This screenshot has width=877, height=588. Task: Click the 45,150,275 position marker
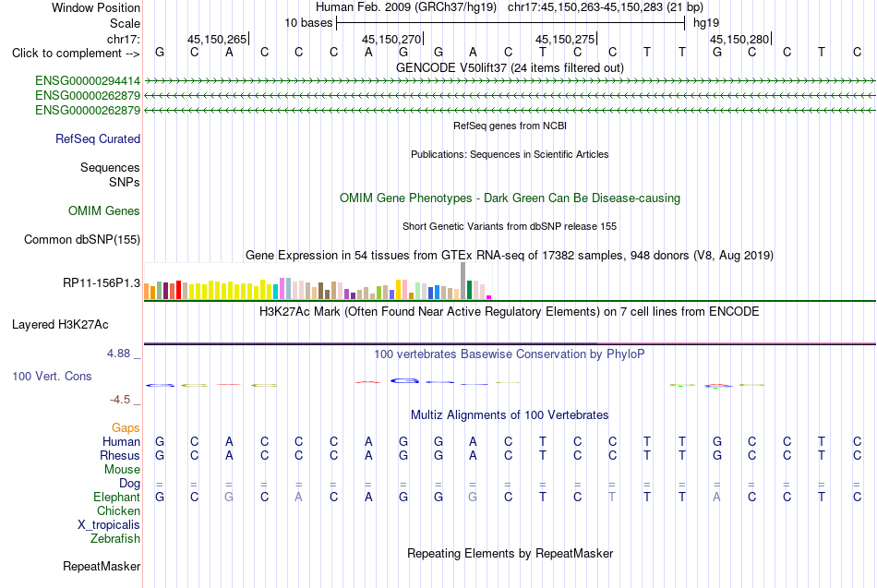[565, 39]
